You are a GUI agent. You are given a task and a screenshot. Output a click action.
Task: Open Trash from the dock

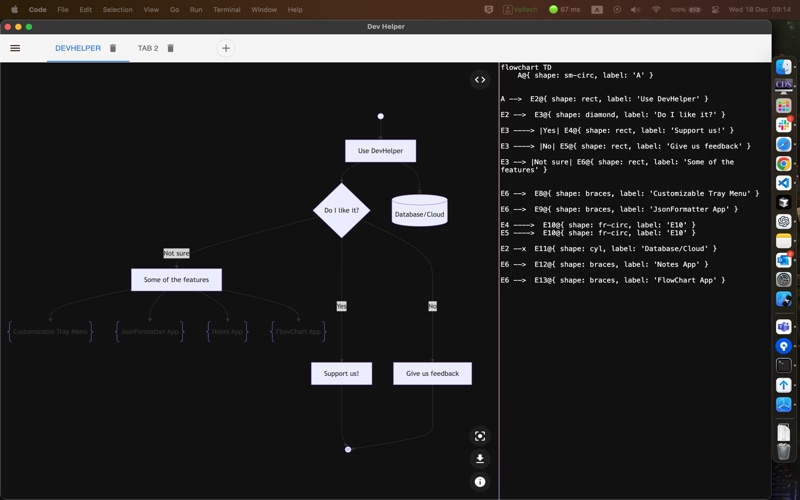click(x=784, y=452)
